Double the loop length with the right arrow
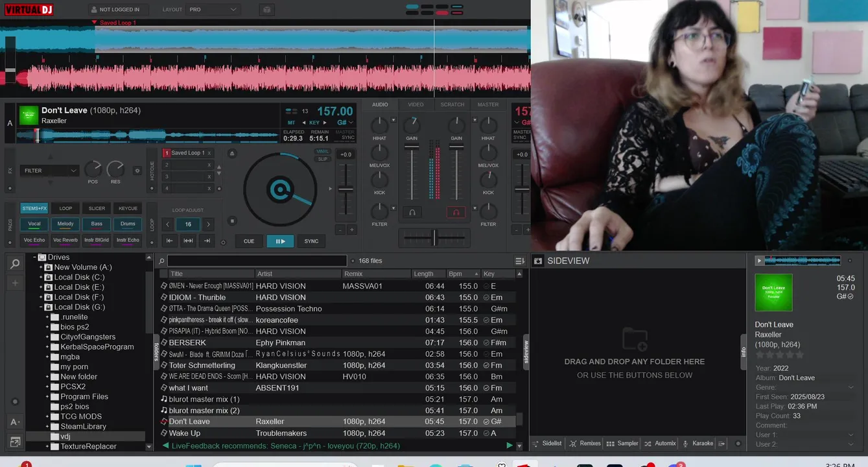This screenshot has width=868, height=467. click(208, 224)
